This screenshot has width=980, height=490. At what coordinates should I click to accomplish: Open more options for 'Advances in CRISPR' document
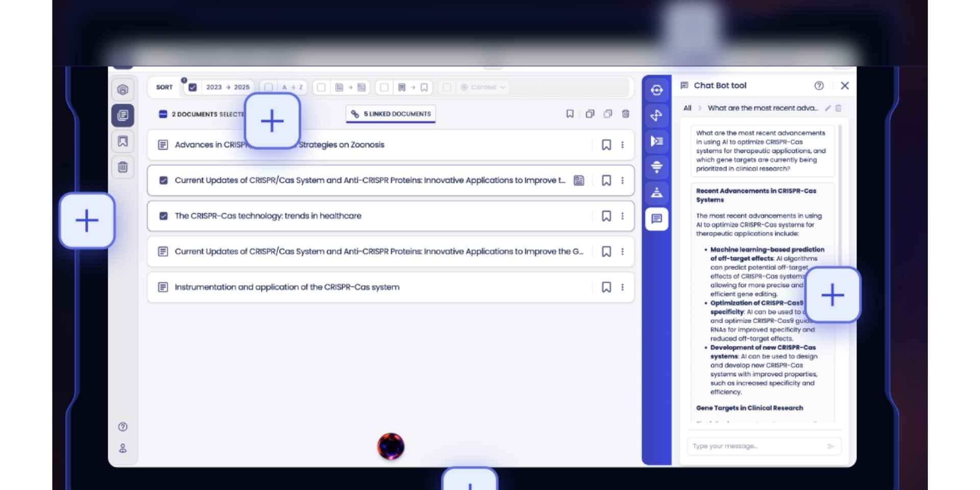point(622,145)
